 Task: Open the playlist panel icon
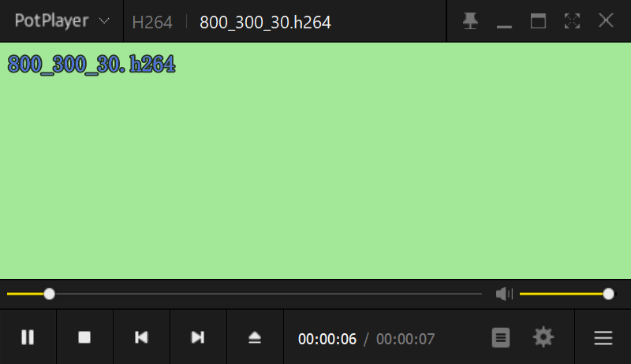[501, 337]
